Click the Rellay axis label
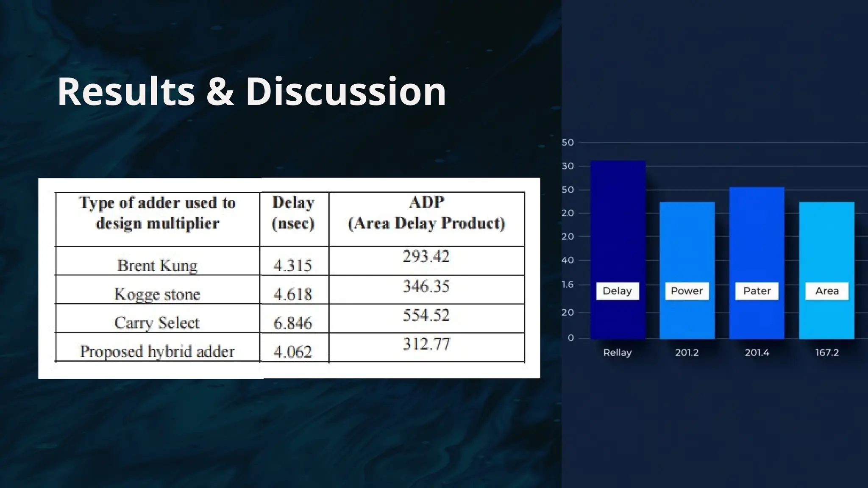This screenshot has height=488, width=868. click(x=617, y=352)
